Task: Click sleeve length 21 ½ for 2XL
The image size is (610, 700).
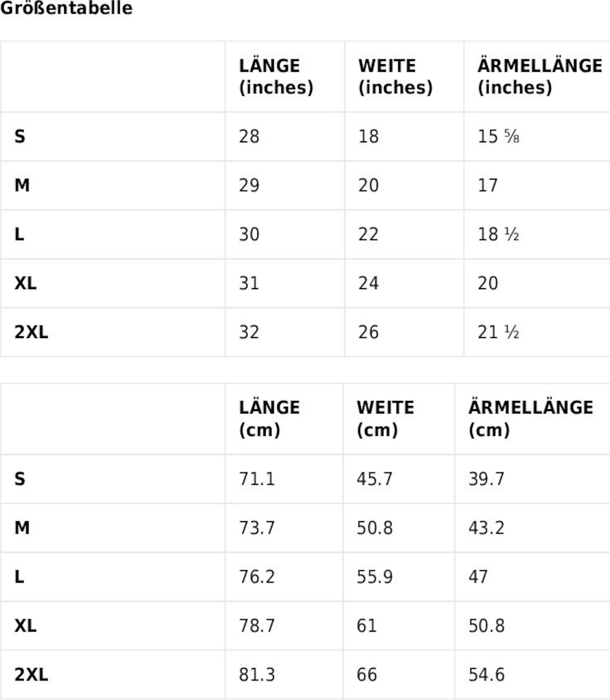Action: [x=498, y=332]
